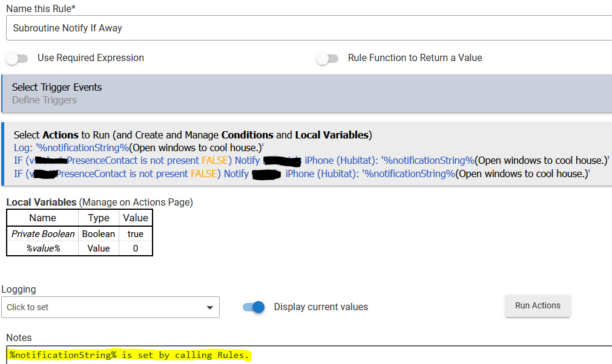Select Private Boolean variable name cell
Viewport: 612px width, 364px height.
click(43, 234)
